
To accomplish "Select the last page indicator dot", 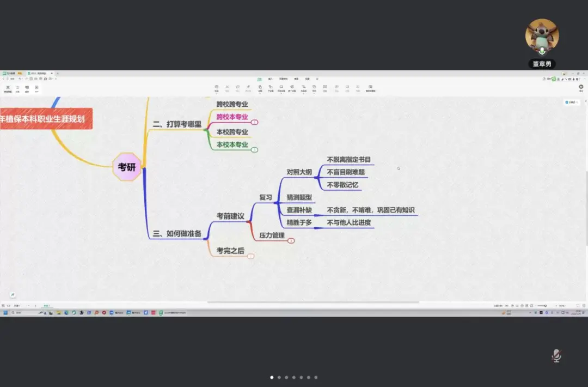I will pos(316,377).
